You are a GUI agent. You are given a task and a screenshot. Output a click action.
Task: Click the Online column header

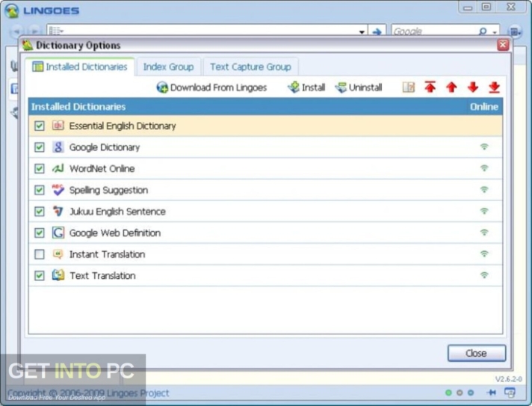coord(484,107)
